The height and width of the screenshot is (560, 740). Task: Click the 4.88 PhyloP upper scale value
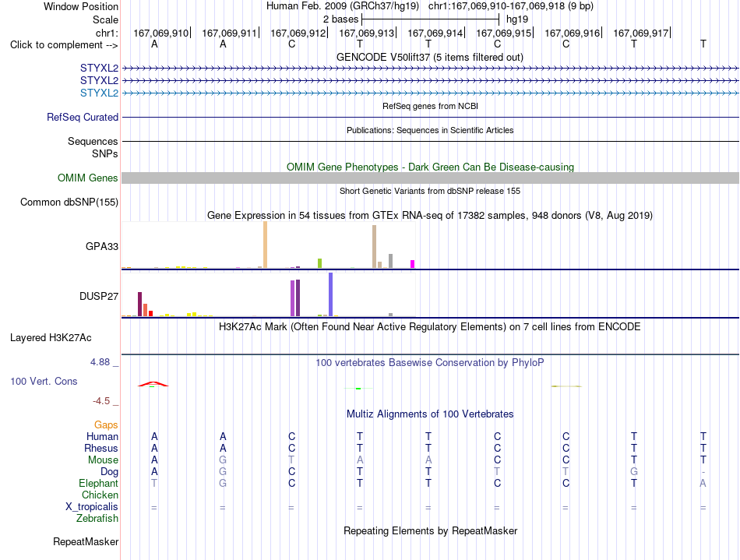pos(100,362)
